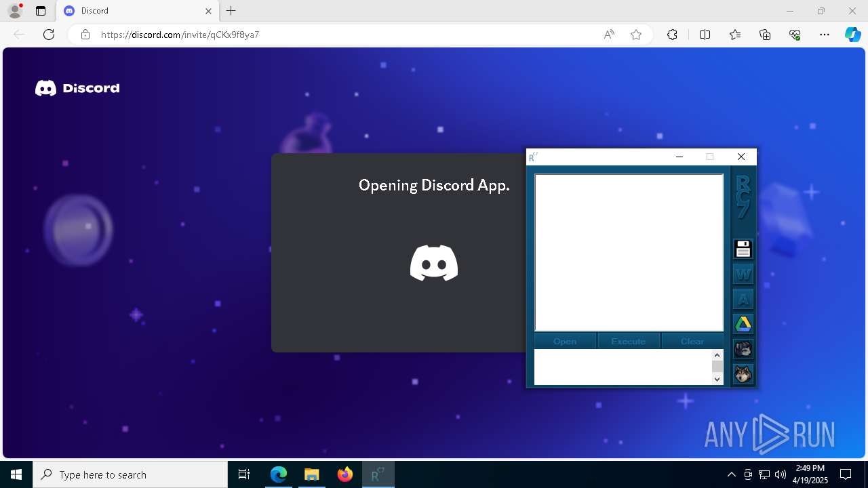Click the RC7 app icon on taskbar
This screenshot has width=868, height=488.
[x=378, y=474]
